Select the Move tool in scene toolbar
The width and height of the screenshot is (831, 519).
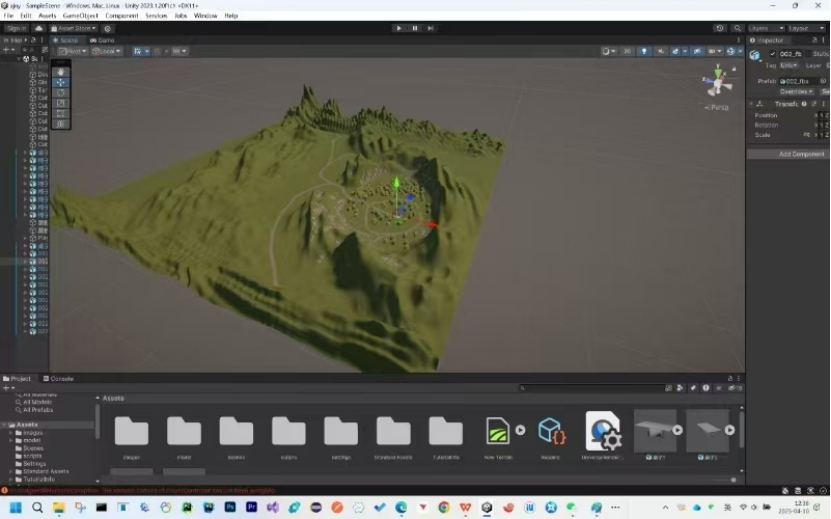tap(61, 82)
